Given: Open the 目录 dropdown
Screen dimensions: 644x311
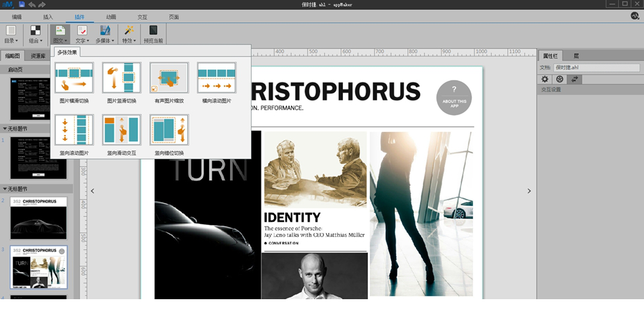Looking at the screenshot, I should [x=11, y=34].
